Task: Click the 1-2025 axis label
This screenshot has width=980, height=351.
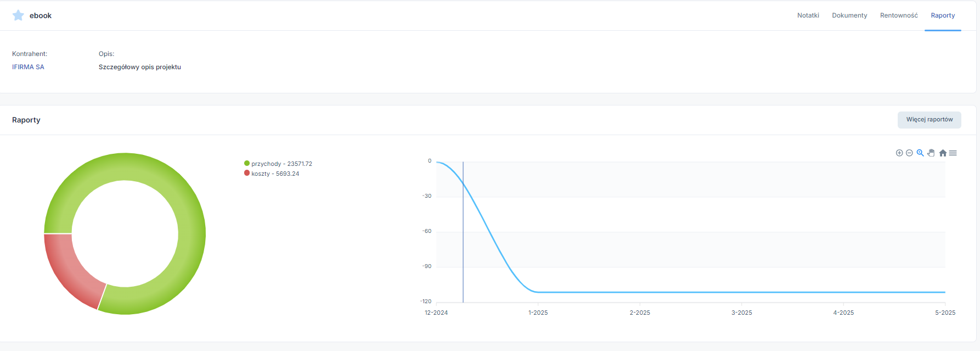Action: [x=538, y=313]
